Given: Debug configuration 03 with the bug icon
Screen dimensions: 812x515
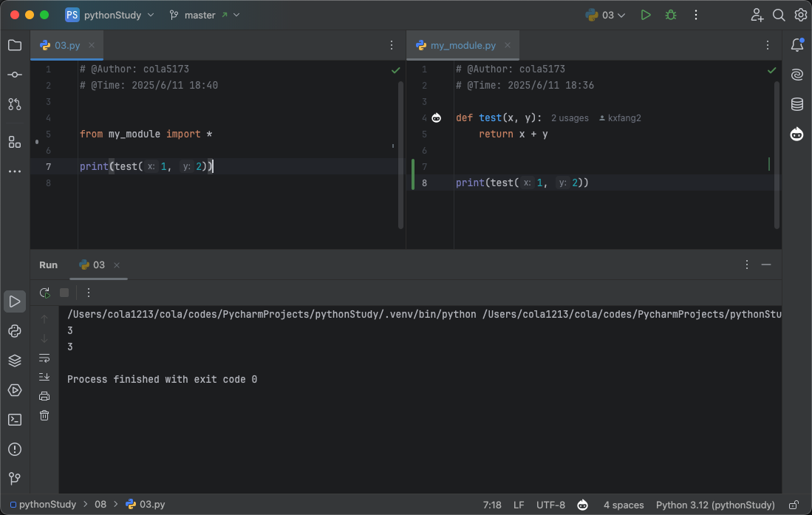Looking at the screenshot, I should click(x=671, y=15).
